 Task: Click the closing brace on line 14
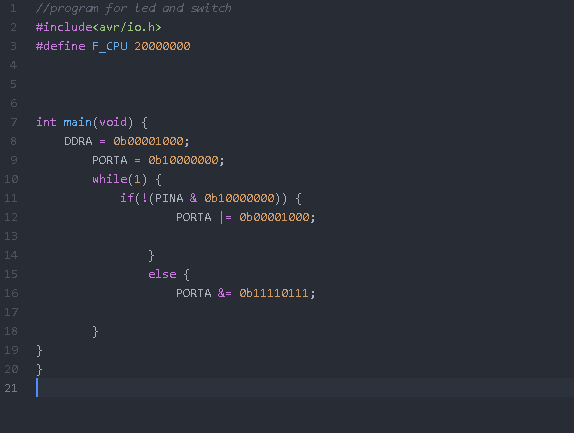(x=152, y=255)
